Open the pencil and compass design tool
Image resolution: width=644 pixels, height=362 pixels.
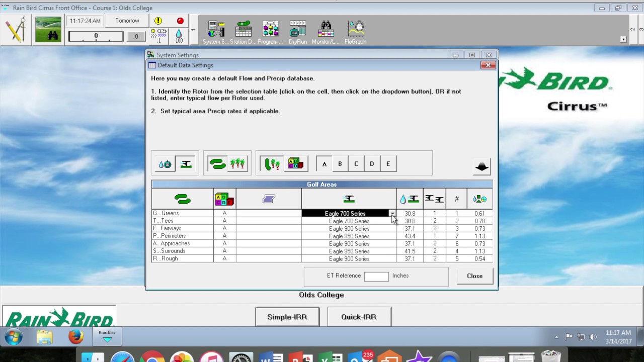(17, 29)
